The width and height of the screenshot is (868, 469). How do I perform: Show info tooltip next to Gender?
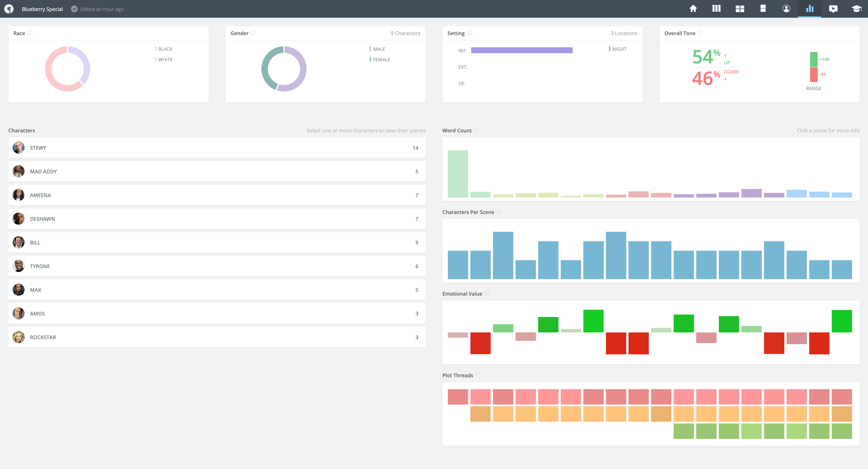pyautogui.click(x=253, y=33)
